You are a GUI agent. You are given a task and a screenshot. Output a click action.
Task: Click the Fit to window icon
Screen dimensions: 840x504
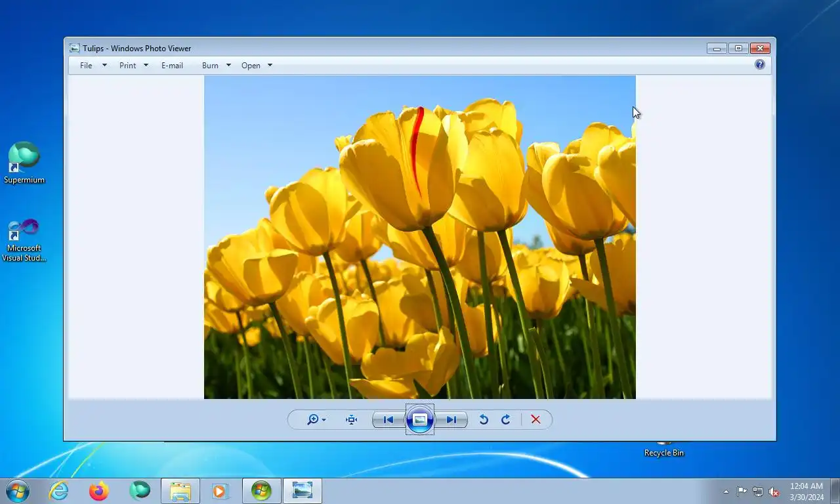click(352, 420)
